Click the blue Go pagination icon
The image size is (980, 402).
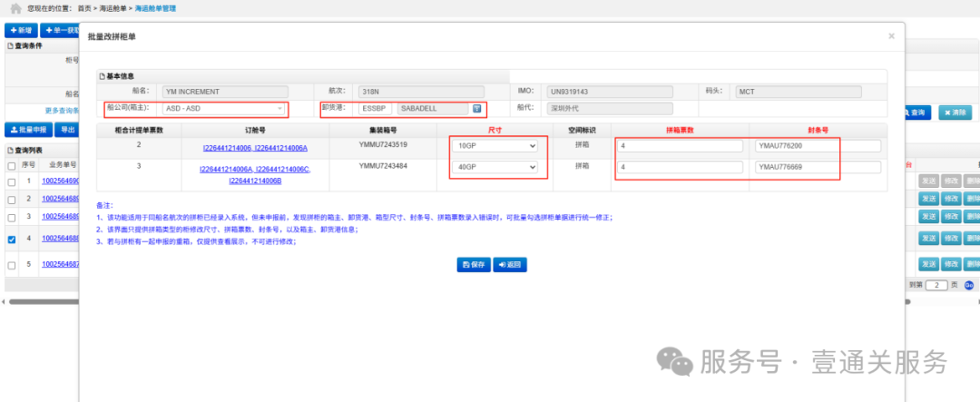(968, 285)
